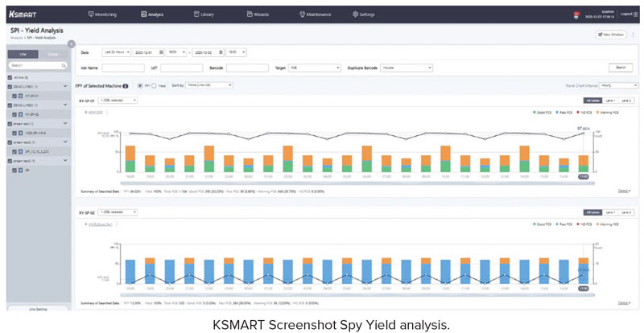
Task: Click the LOT input field
Action: (x=182, y=68)
